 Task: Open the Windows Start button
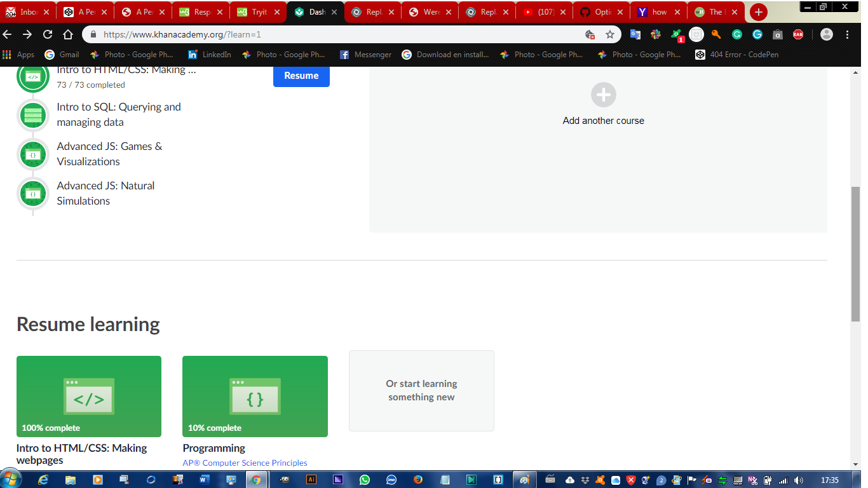click(x=11, y=479)
